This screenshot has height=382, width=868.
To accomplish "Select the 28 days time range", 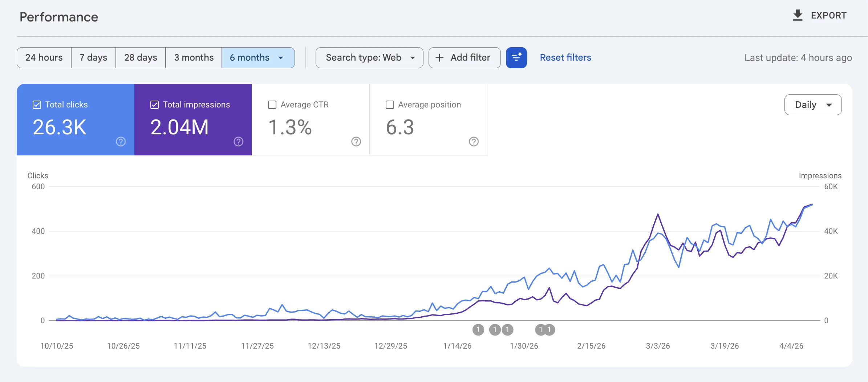I will coord(140,57).
